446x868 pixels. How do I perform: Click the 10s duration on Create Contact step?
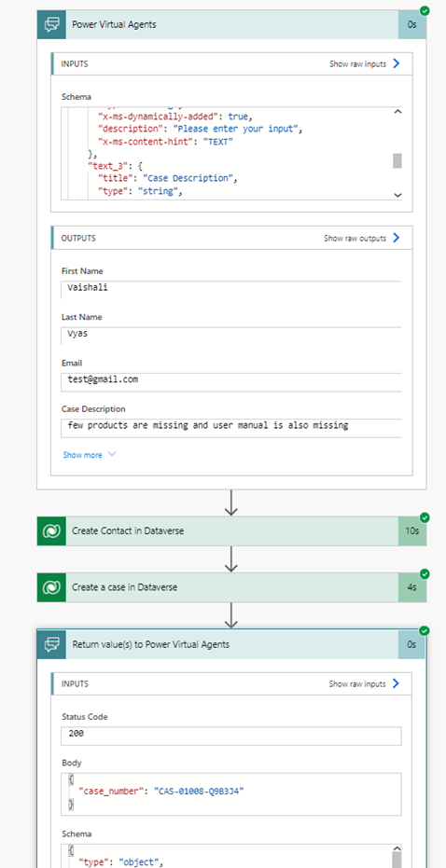(x=411, y=530)
